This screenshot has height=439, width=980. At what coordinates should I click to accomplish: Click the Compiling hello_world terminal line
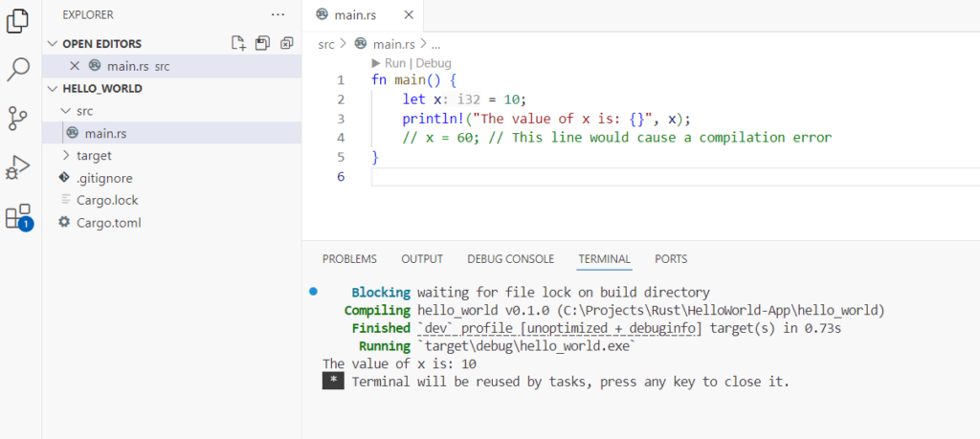[x=614, y=310]
